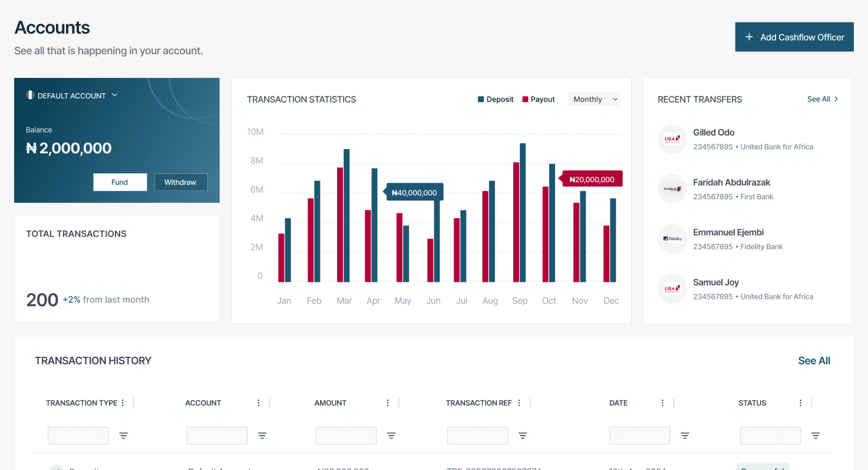Image resolution: width=868 pixels, height=470 pixels.
Task: Click the Fidelity Bank logo beside Emmanuel Ejembi
Action: (x=672, y=238)
